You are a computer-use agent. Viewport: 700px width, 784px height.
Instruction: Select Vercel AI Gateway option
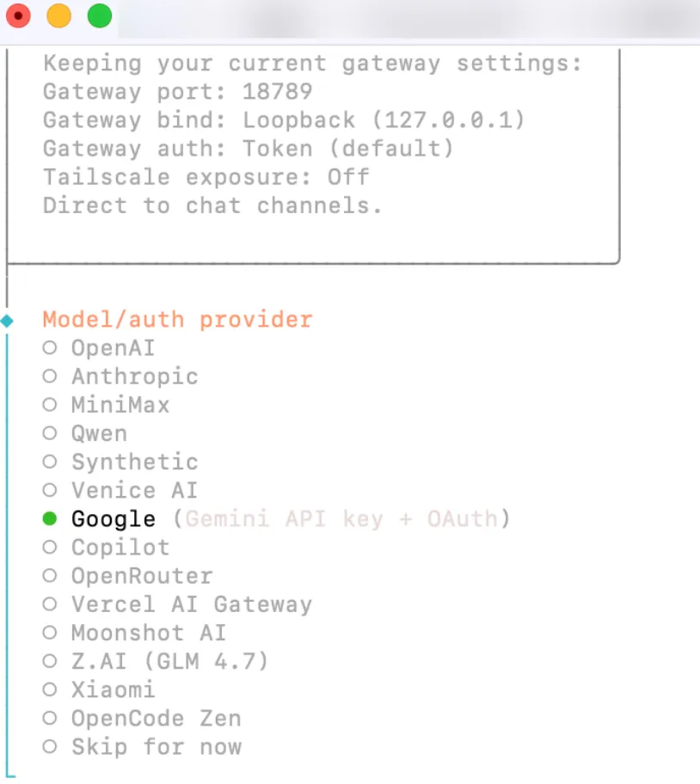[x=177, y=604]
